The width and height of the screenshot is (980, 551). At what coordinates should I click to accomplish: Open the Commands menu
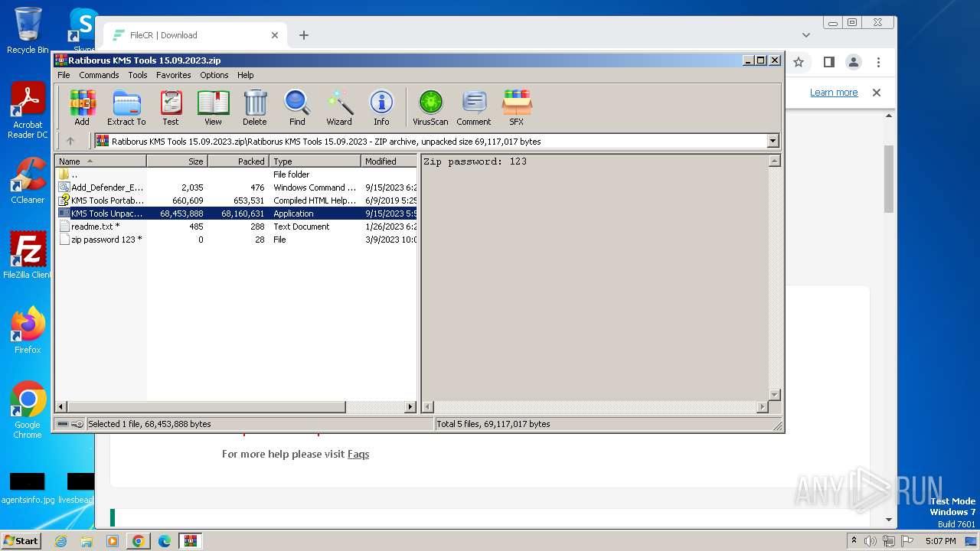pyautogui.click(x=99, y=75)
